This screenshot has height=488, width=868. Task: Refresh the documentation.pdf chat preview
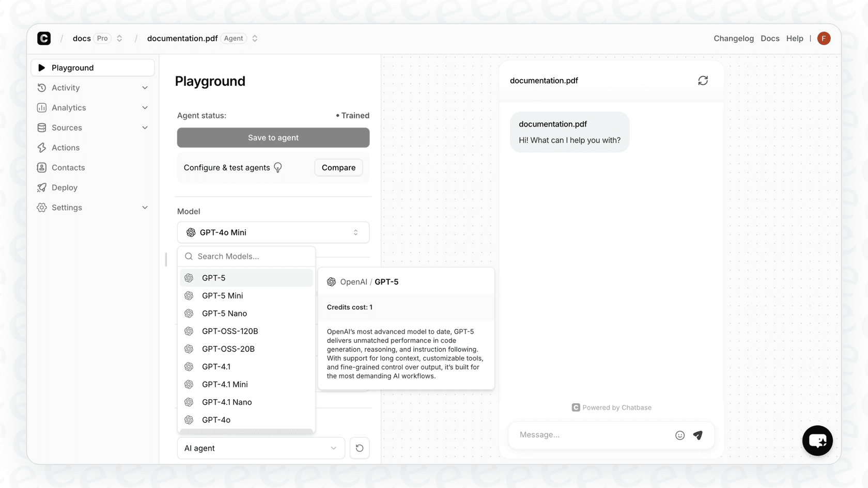703,81
